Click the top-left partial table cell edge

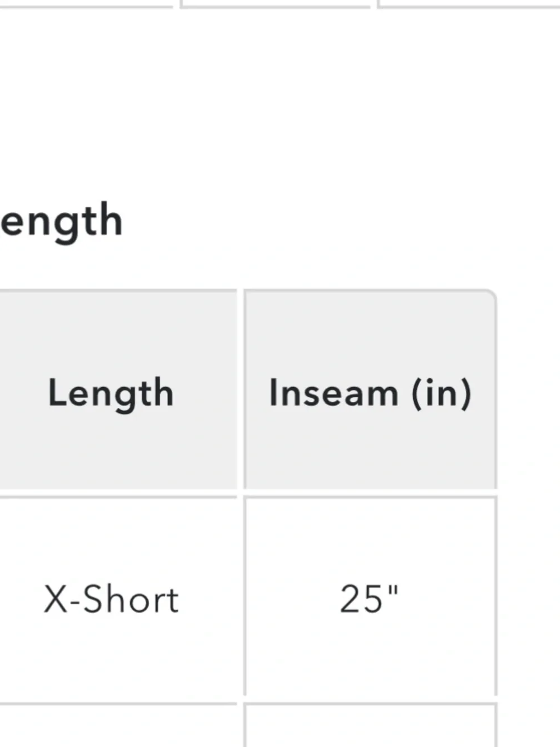(86, 4)
